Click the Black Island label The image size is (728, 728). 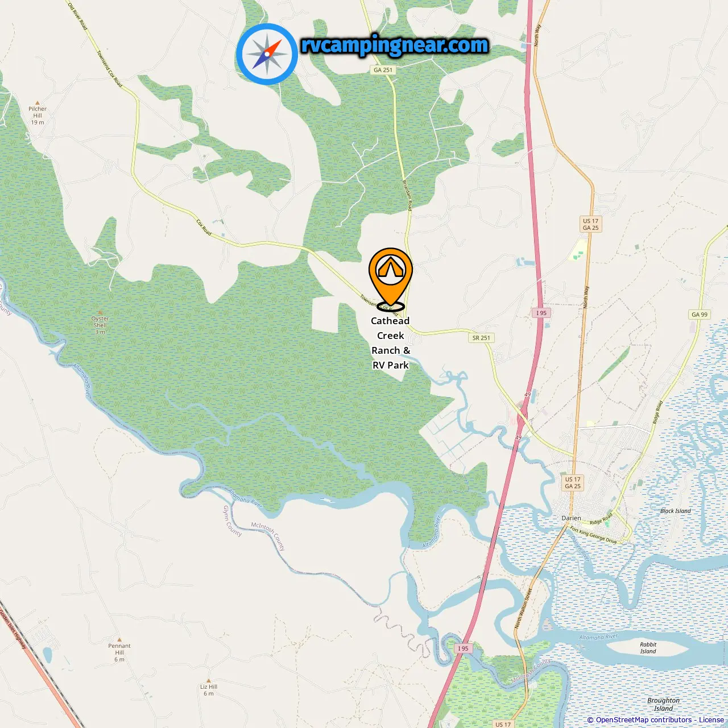point(676,511)
